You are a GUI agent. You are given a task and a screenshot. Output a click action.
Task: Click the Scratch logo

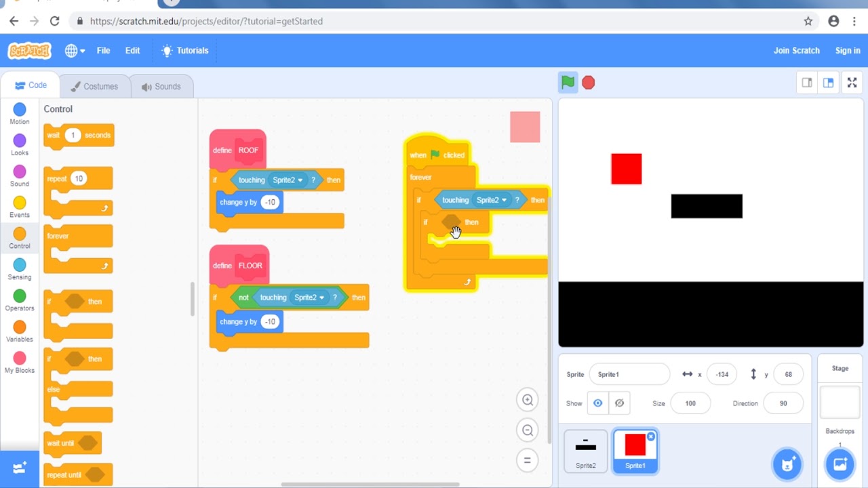tap(29, 51)
